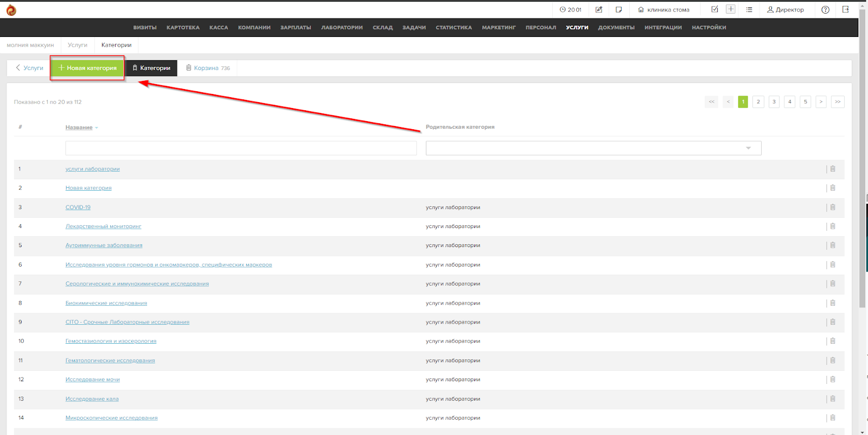Open the ЛАБОРАТОРИИ menu
This screenshot has height=435, width=868.
click(x=342, y=28)
